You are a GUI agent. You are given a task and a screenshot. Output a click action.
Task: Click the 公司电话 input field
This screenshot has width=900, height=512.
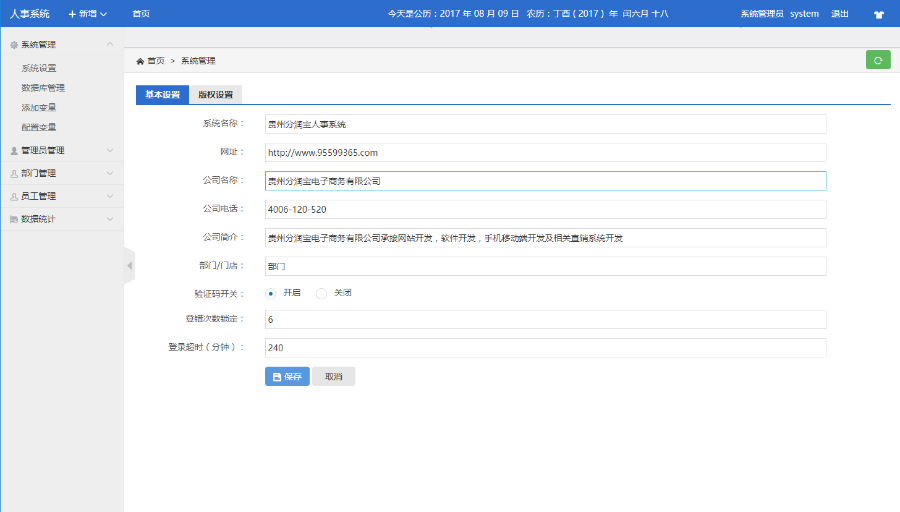pyautogui.click(x=545, y=209)
